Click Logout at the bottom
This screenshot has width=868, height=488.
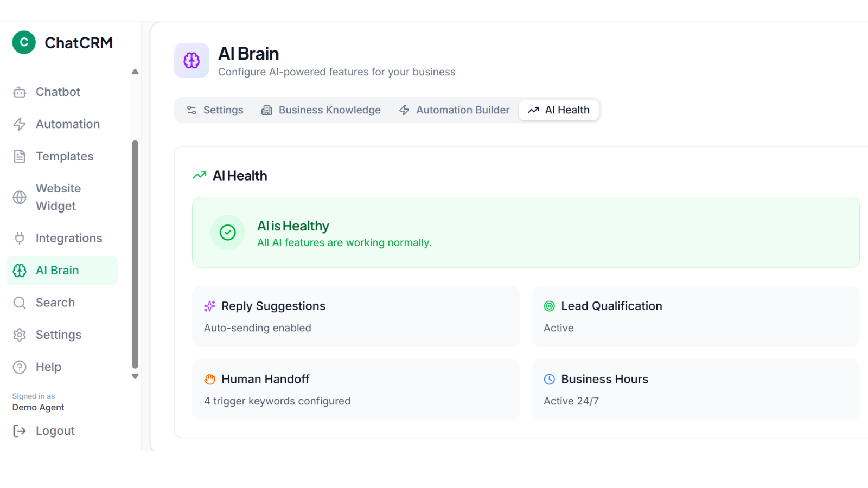(x=54, y=431)
